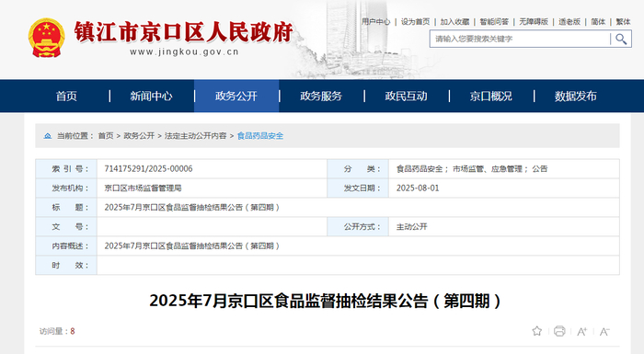Click breadcrumb link 食品药品安全
The image size is (644, 354).
pos(260,136)
